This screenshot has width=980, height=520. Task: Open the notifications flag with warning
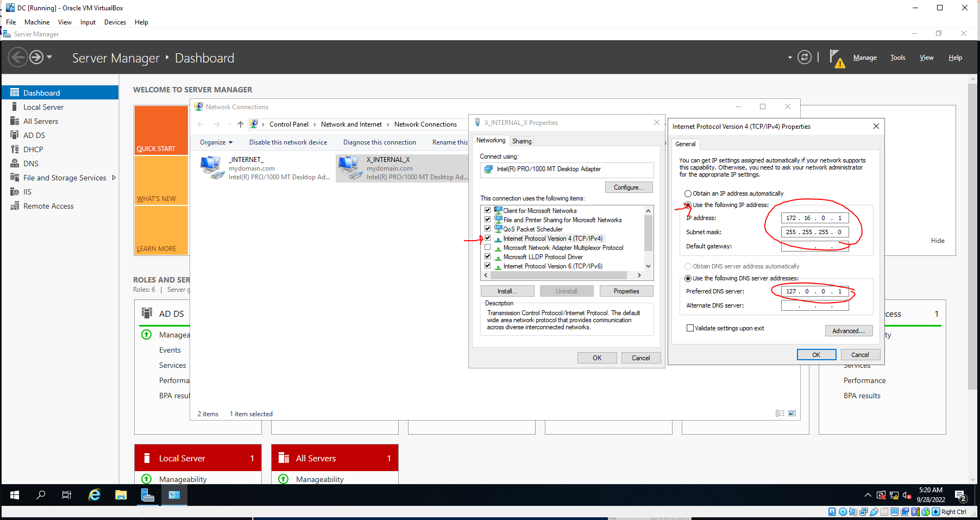(x=837, y=58)
